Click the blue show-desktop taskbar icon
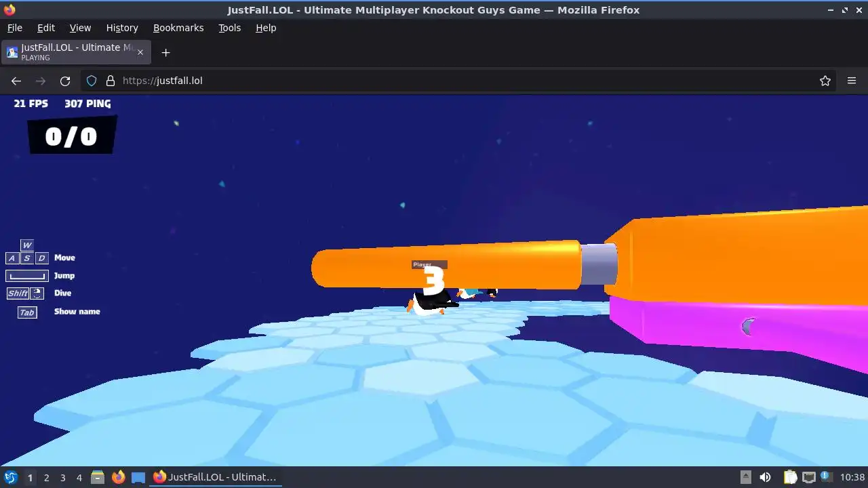 tap(138, 477)
